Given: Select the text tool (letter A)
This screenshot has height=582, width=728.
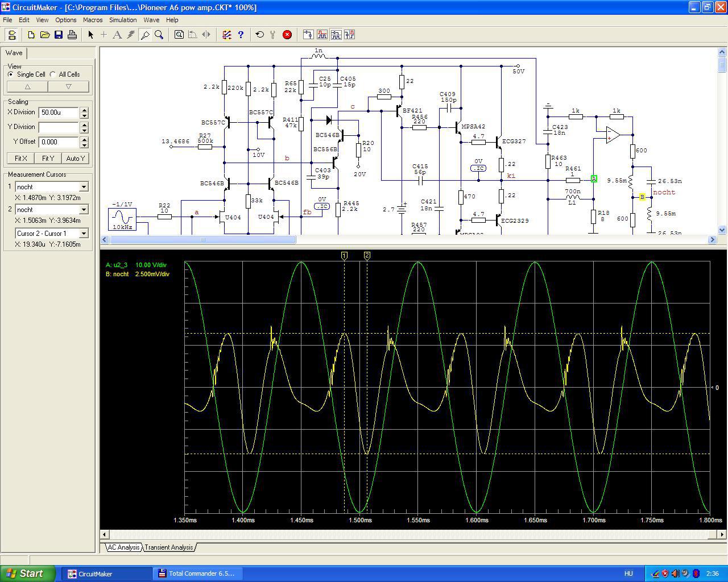Looking at the screenshot, I should (117, 35).
